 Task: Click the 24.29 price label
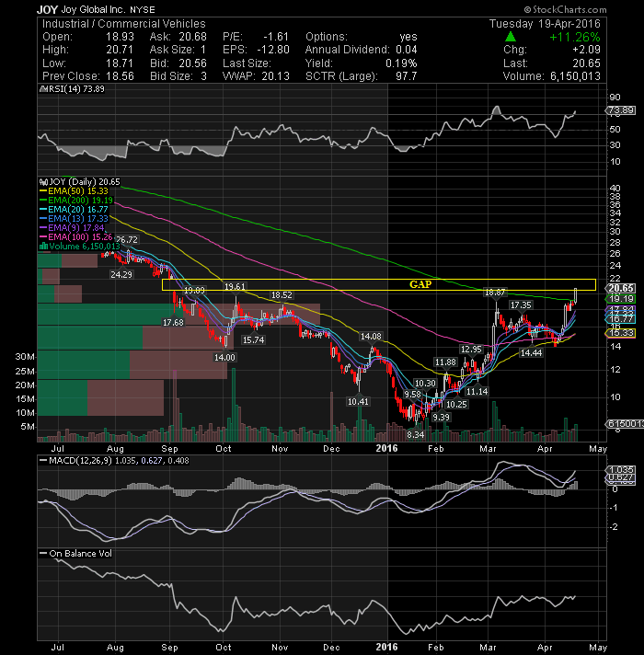pyautogui.click(x=121, y=274)
